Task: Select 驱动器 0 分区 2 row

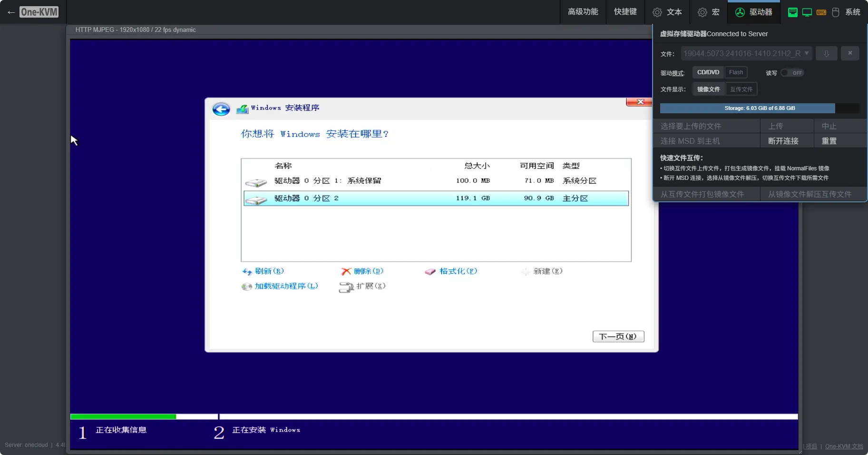Action: [x=436, y=198]
